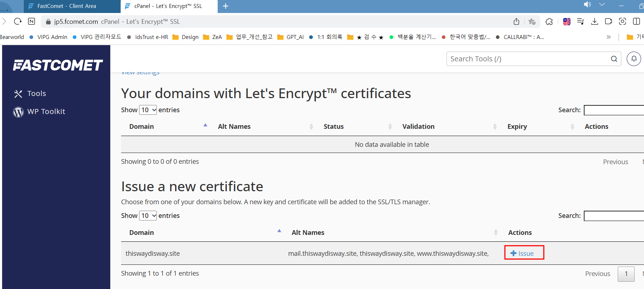Click Previous under the certificates table
The width and height of the screenshot is (644, 289).
pos(616,162)
